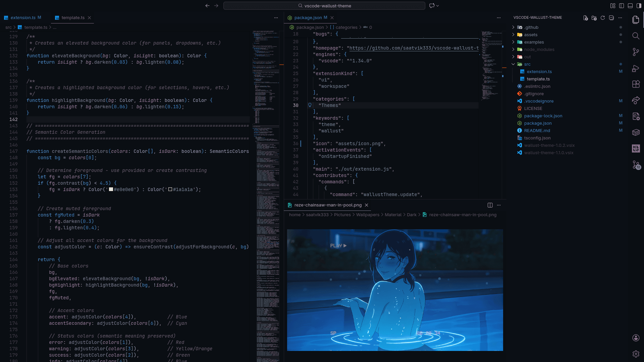Click the lightbulb quick fix on line 30
Viewport: 644px width, 362px height.
tap(309, 105)
